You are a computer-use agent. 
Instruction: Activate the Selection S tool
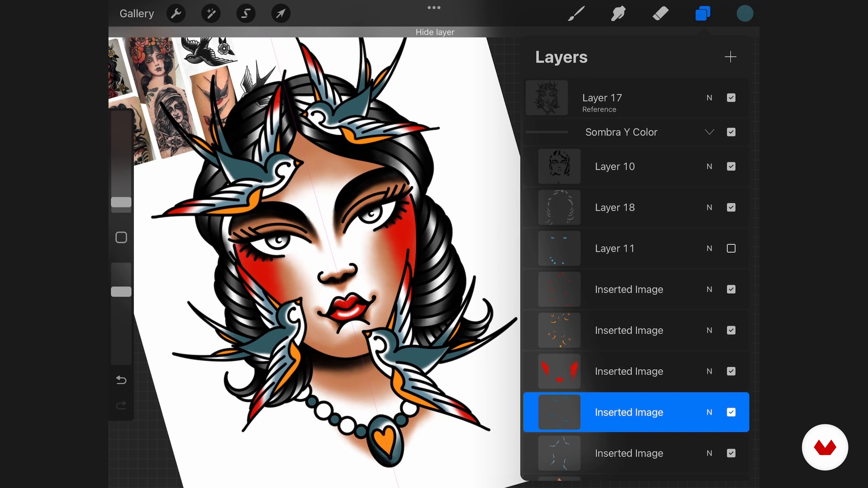click(x=246, y=14)
